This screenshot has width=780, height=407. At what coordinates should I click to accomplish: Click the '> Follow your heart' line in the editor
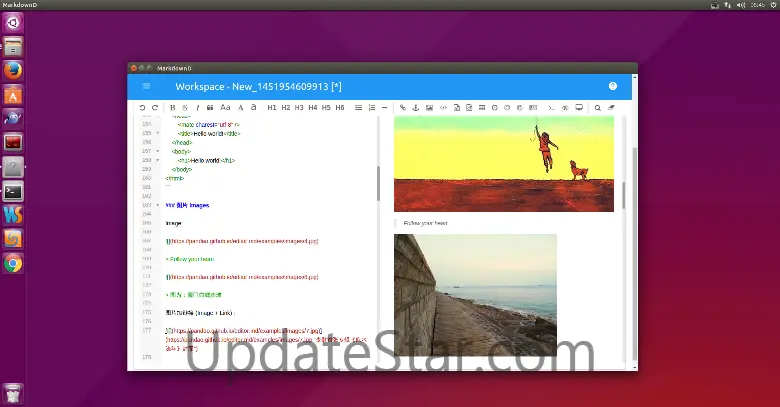coord(190,259)
